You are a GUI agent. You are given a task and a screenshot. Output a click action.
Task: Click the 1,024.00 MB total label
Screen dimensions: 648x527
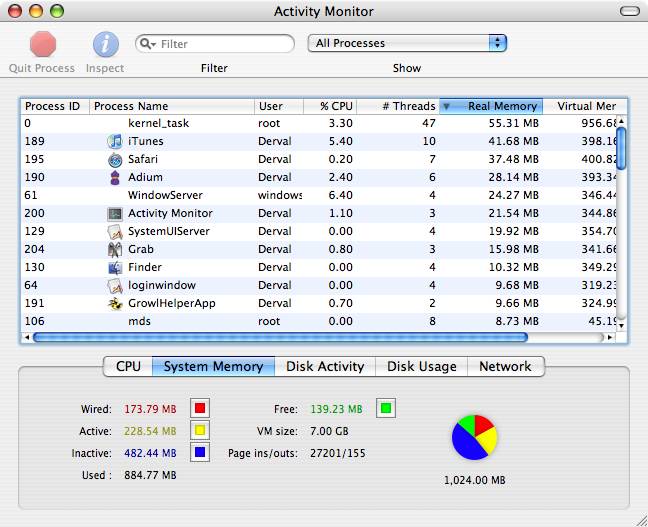tap(474, 480)
